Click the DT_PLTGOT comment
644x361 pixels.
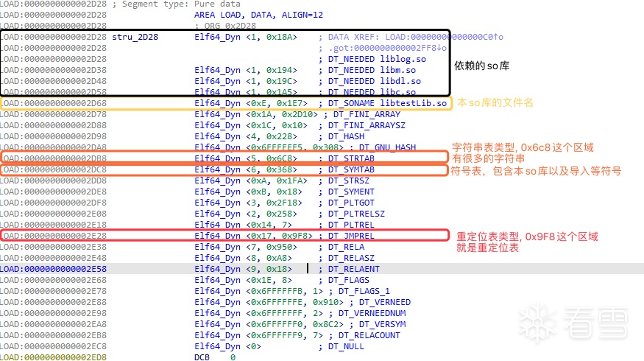tap(351, 203)
